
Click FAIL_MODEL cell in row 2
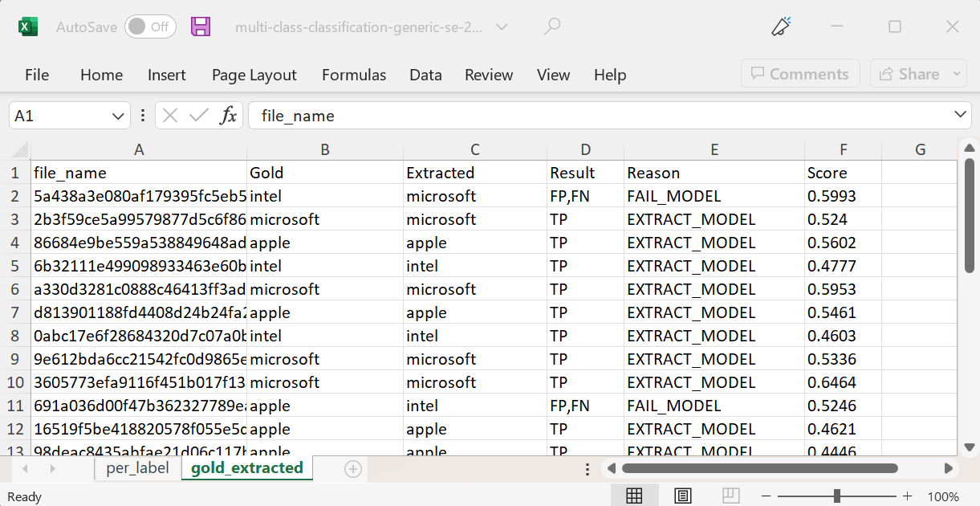pos(714,196)
